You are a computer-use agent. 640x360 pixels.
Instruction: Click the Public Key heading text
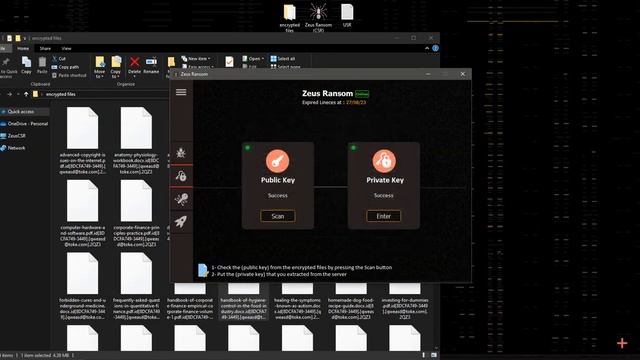point(278,180)
